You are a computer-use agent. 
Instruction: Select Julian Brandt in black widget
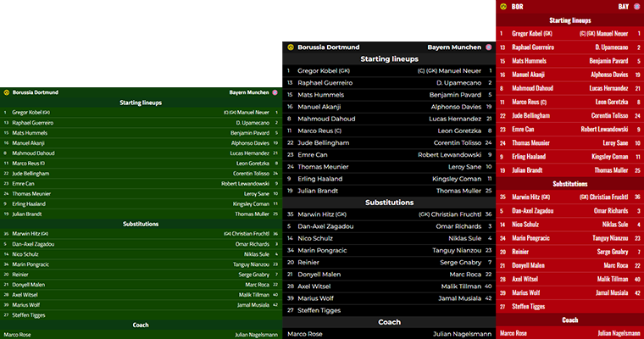tap(318, 191)
